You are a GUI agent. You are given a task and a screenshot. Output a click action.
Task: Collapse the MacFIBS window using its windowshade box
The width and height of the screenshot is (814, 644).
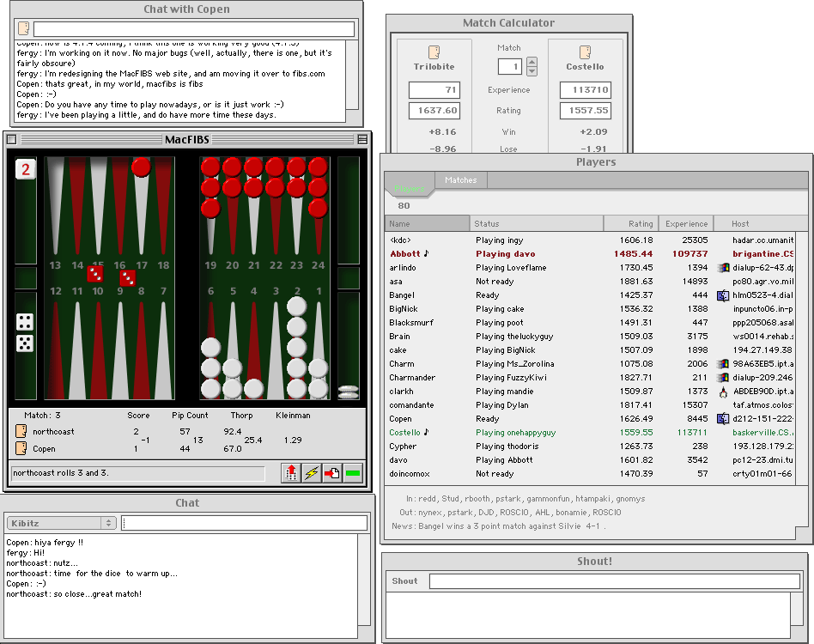coord(362,139)
